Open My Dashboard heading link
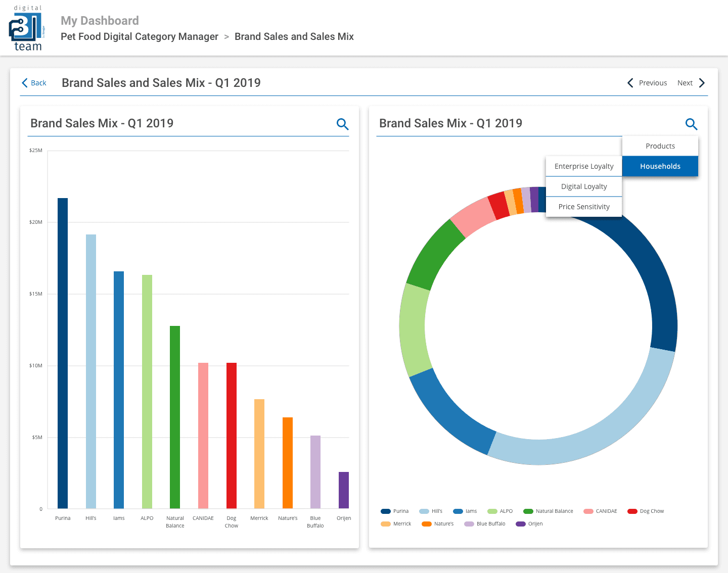The image size is (728, 573). [100, 21]
